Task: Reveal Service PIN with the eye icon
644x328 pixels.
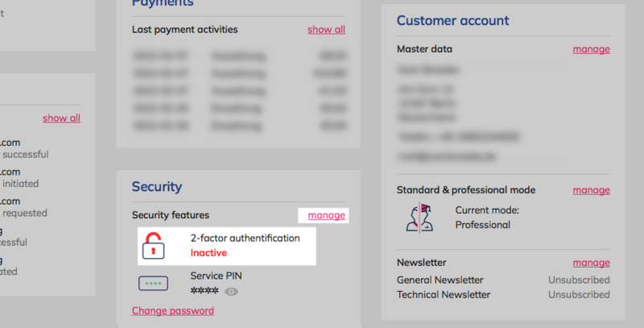Action: [231, 292]
